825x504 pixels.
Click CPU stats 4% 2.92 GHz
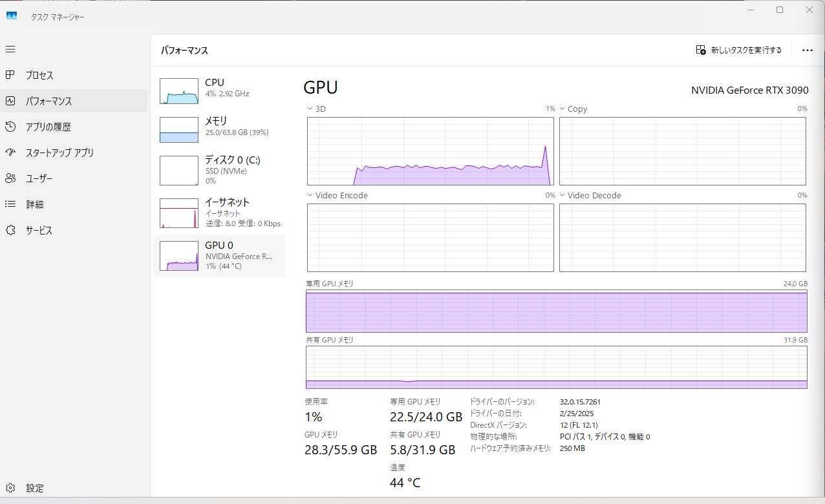pos(227,94)
